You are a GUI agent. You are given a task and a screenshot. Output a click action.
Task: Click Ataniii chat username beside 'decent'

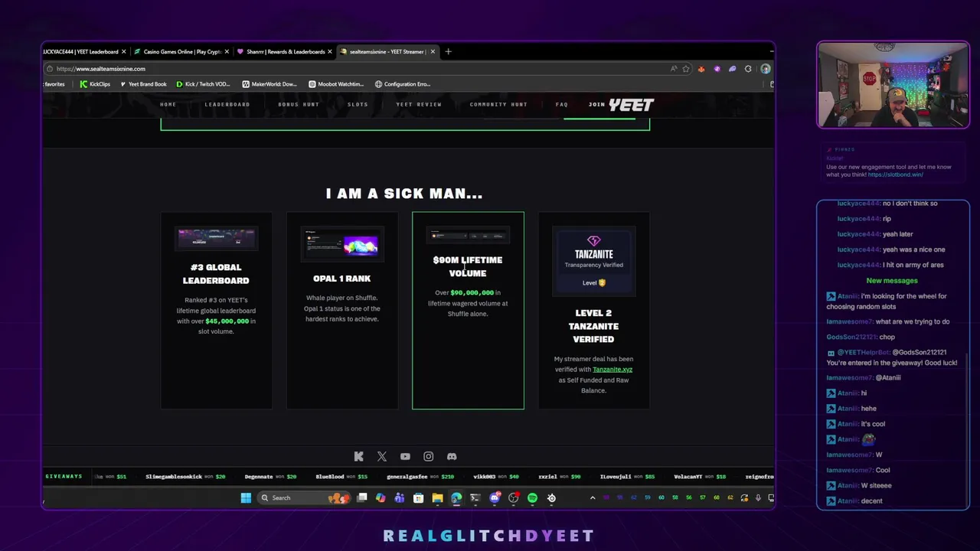[x=848, y=500]
